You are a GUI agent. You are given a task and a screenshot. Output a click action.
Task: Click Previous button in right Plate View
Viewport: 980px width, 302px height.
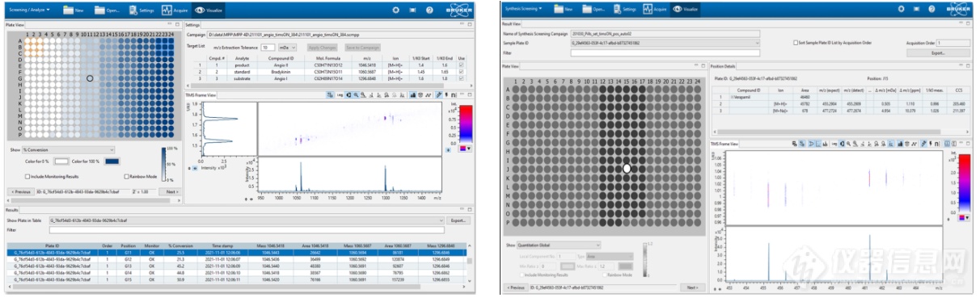516,287
